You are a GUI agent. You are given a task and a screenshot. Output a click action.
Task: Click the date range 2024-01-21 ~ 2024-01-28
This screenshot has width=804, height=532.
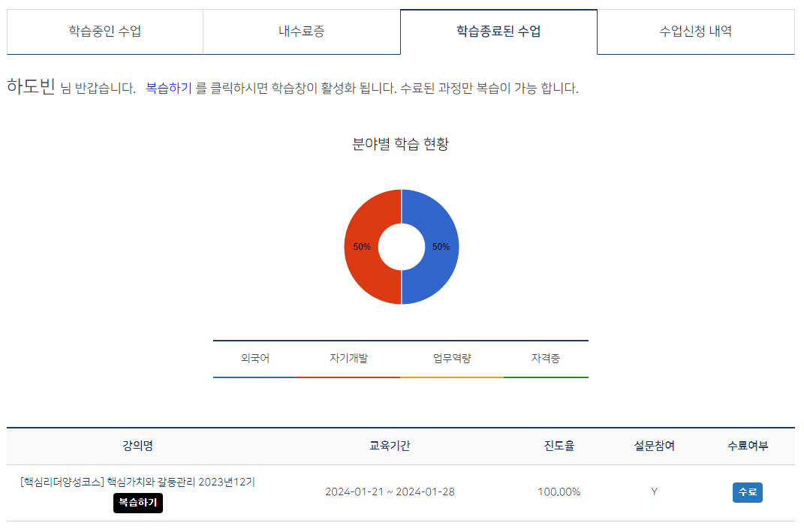[x=390, y=492]
